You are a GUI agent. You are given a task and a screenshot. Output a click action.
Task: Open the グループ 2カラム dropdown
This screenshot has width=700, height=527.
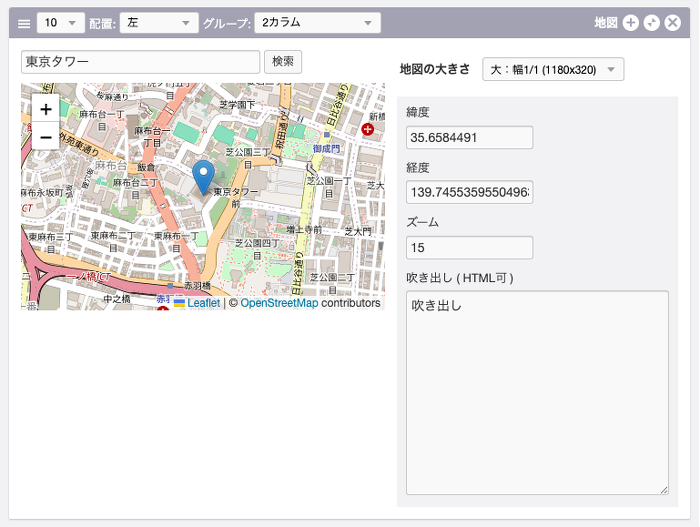[317, 23]
